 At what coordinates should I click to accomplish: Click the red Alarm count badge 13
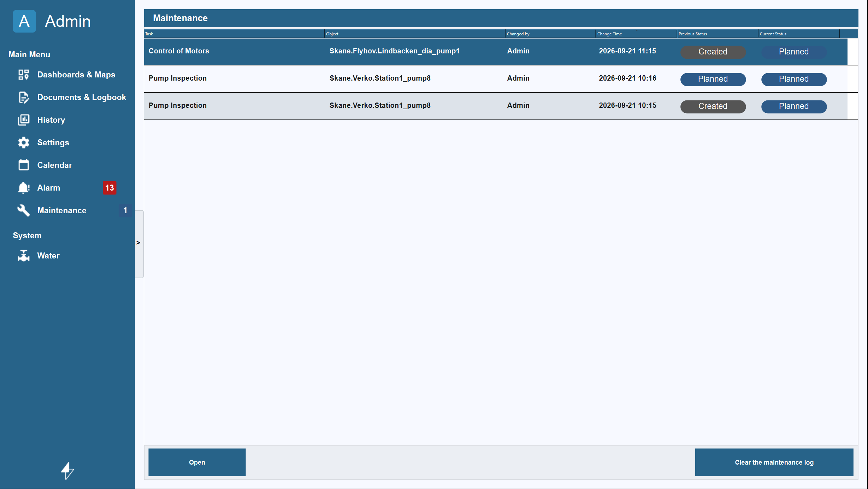pyautogui.click(x=110, y=188)
